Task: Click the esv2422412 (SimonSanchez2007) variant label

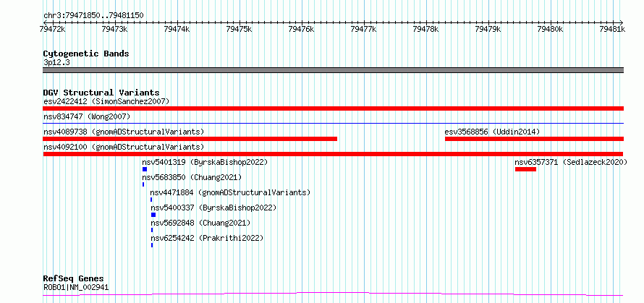Action: [106, 101]
